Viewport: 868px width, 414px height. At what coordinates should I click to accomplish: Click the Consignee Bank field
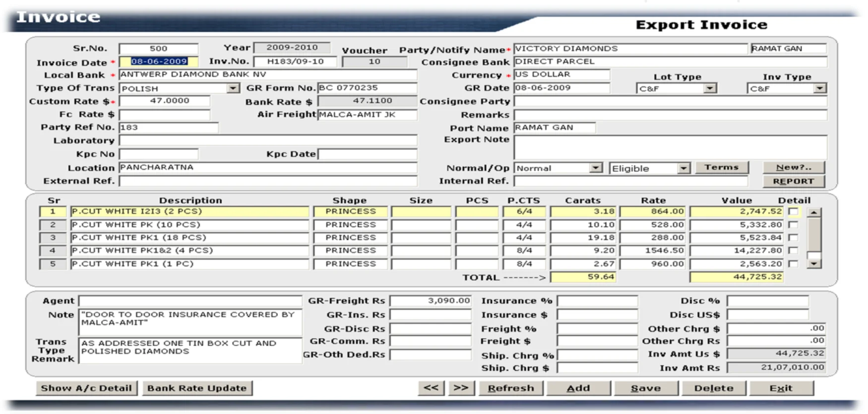click(671, 62)
